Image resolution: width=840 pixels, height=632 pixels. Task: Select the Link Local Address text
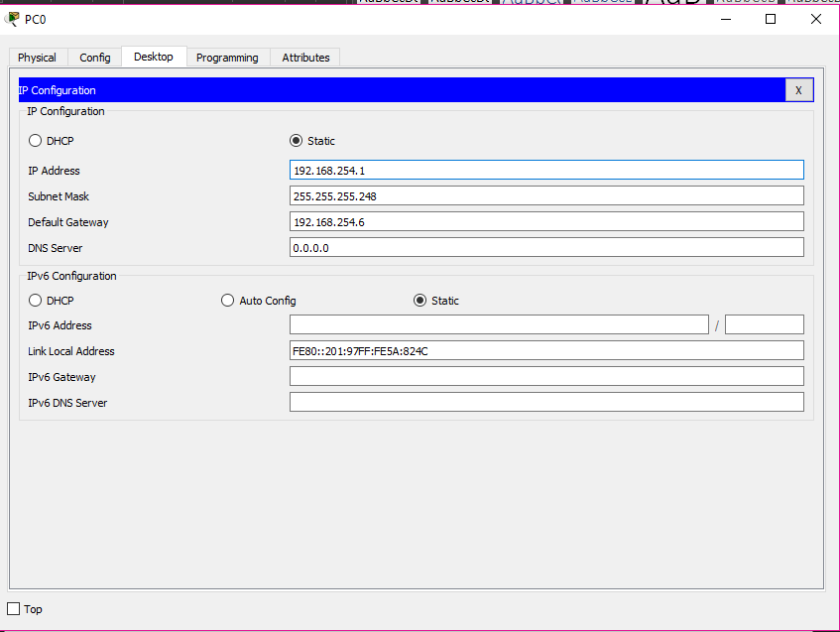click(545, 350)
